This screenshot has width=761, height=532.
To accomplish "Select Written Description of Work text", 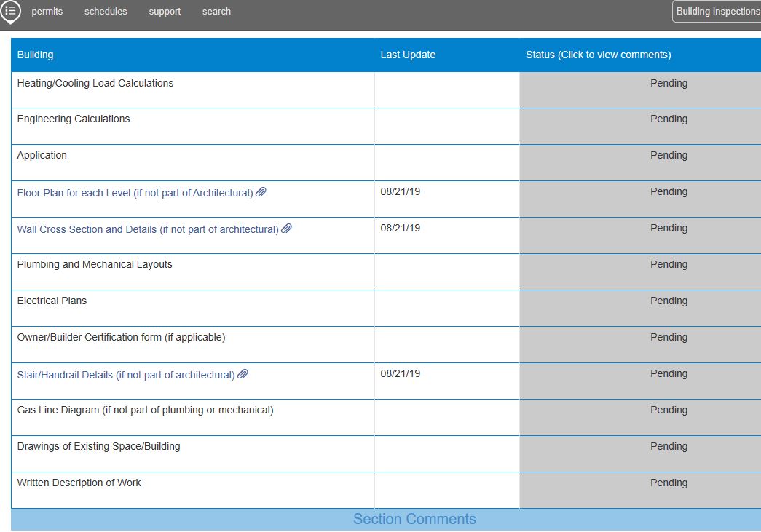I will pyautogui.click(x=79, y=483).
